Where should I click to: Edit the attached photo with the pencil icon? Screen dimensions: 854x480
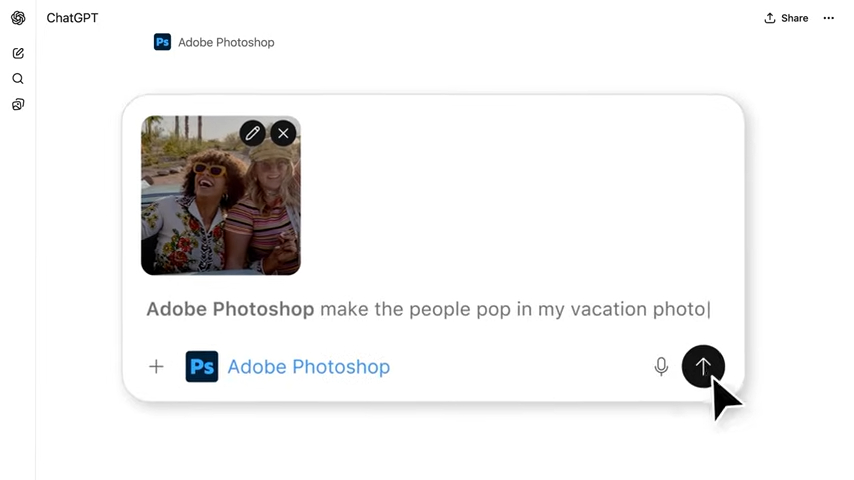[253, 133]
